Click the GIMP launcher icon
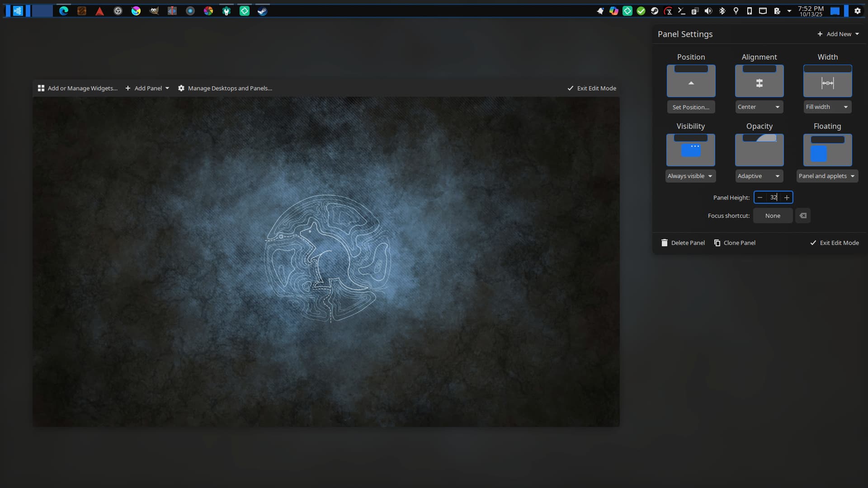Image resolution: width=868 pixels, height=488 pixels. pos(154,11)
